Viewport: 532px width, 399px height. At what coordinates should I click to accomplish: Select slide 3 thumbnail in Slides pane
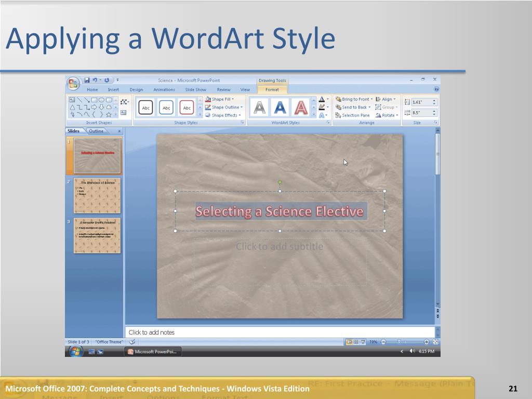[97, 235]
